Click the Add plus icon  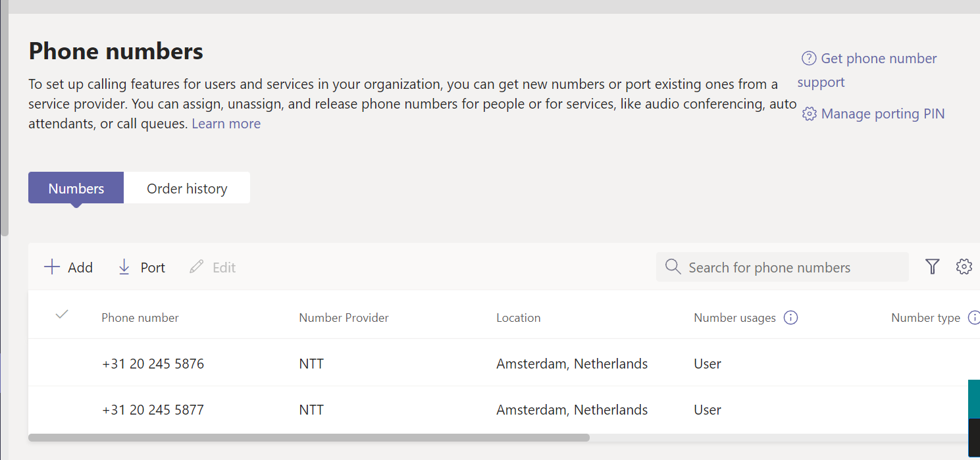pyautogui.click(x=51, y=267)
